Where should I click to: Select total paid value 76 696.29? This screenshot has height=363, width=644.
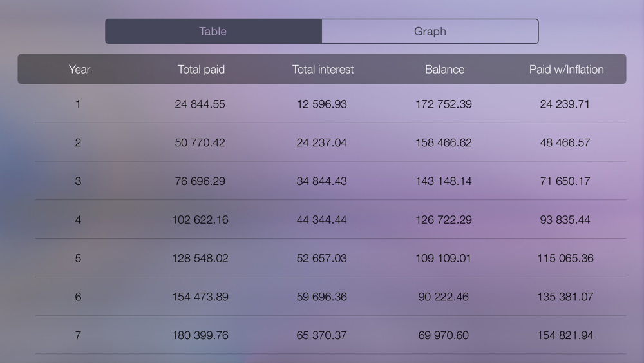pyautogui.click(x=200, y=181)
